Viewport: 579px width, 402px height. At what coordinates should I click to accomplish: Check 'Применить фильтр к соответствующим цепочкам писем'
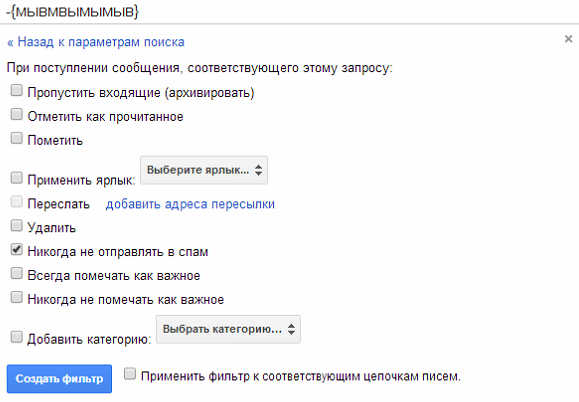(130, 374)
